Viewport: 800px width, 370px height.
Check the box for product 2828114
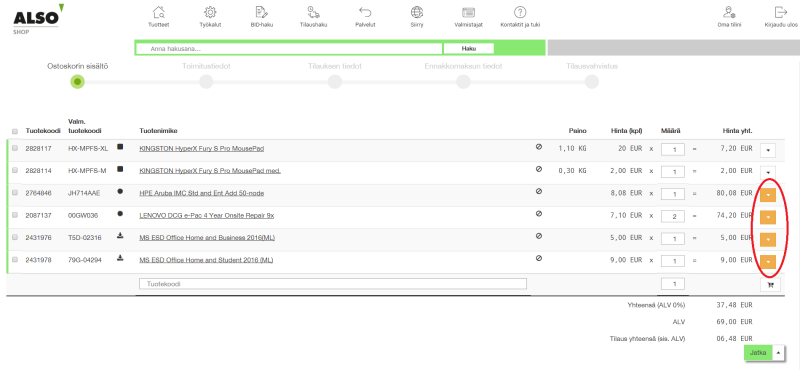tap(15, 170)
